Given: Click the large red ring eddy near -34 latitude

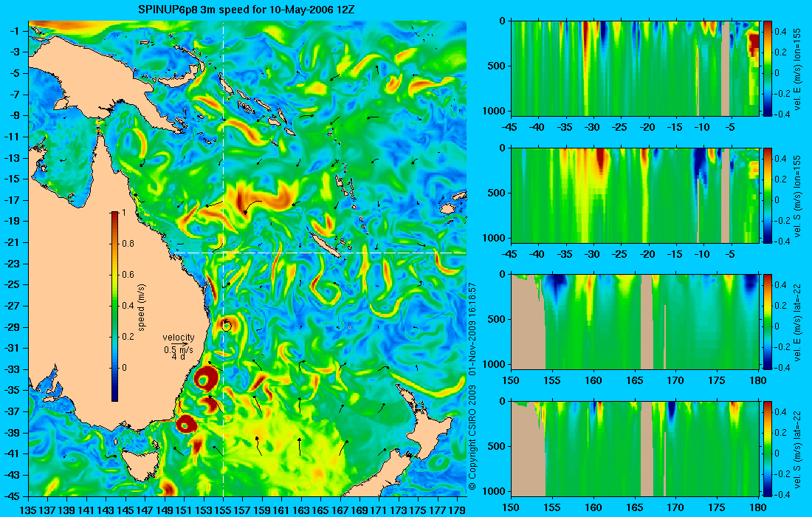Looking at the screenshot, I should click(206, 380).
